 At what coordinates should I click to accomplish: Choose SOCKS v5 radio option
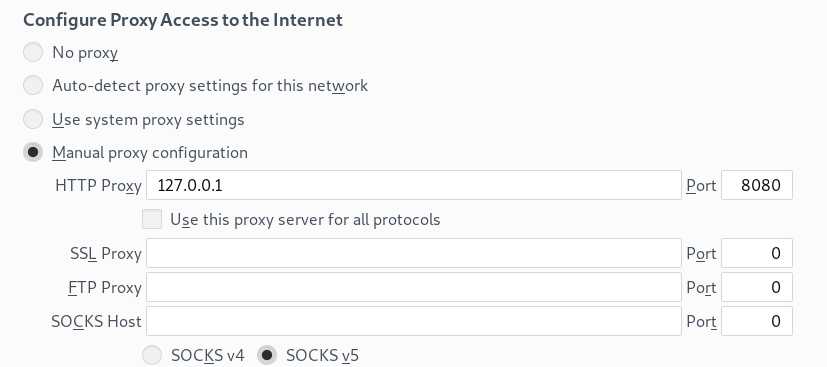(267, 355)
